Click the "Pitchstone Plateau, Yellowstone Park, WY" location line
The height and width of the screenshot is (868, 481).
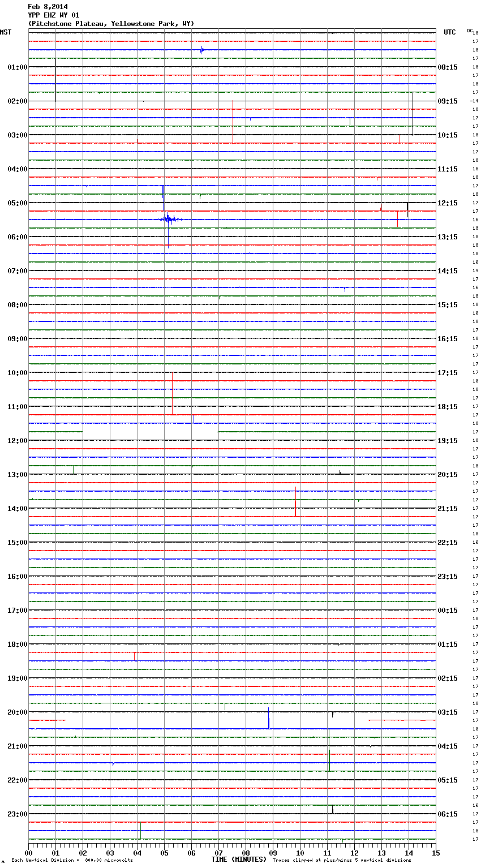click(111, 24)
